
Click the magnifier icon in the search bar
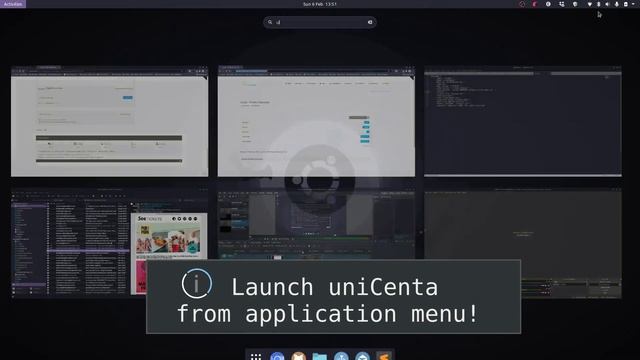[x=270, y=22]
